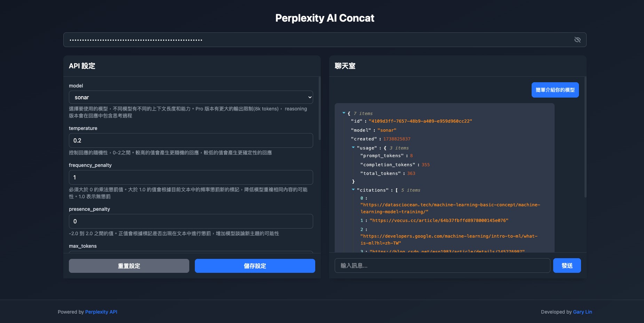Open the Gary Lin developer link

[583, 312]
